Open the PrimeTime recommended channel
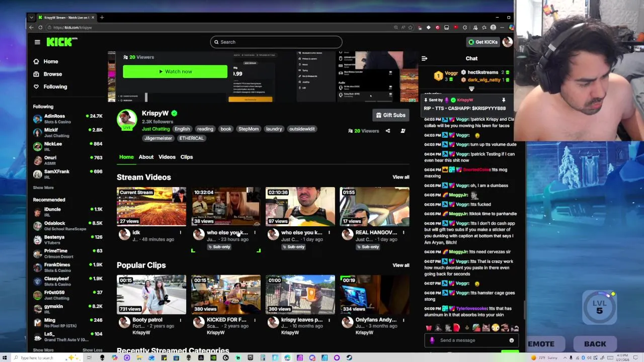 [x=68, y=253]
